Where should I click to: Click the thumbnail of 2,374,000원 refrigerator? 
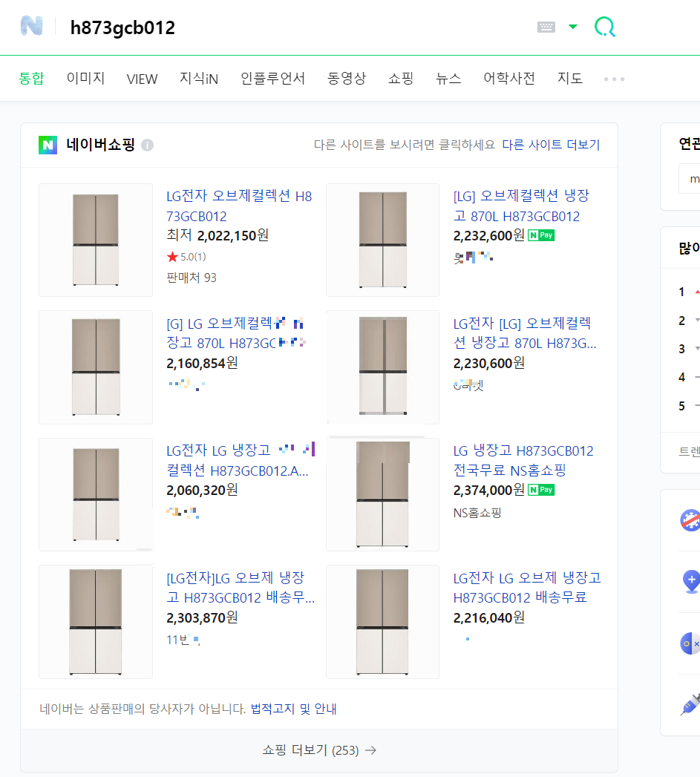(383, 494)
